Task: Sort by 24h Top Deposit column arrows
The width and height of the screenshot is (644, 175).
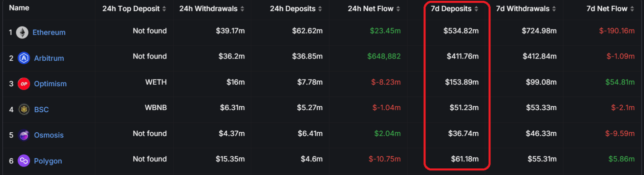Action: pos(164,9)
